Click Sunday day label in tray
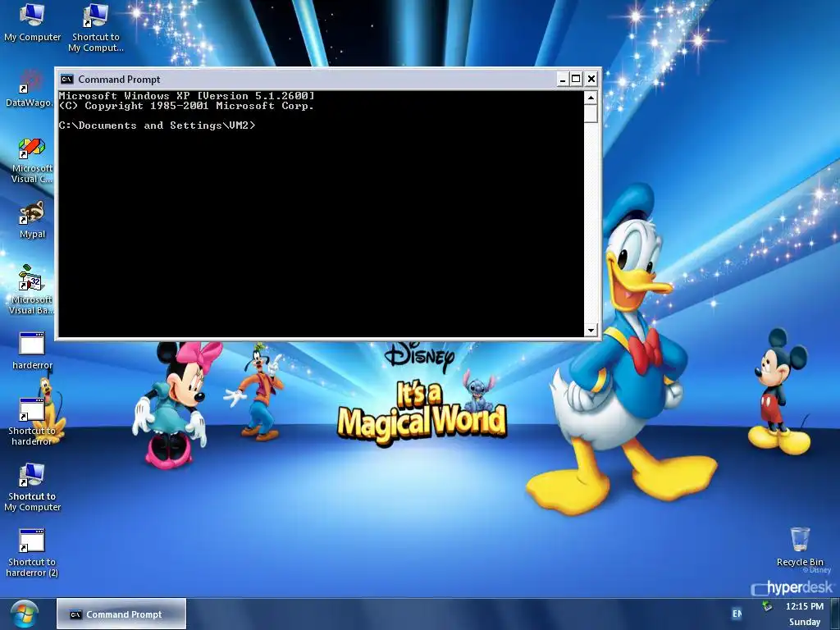Screen dimensions: 840x630 (804, 622)
